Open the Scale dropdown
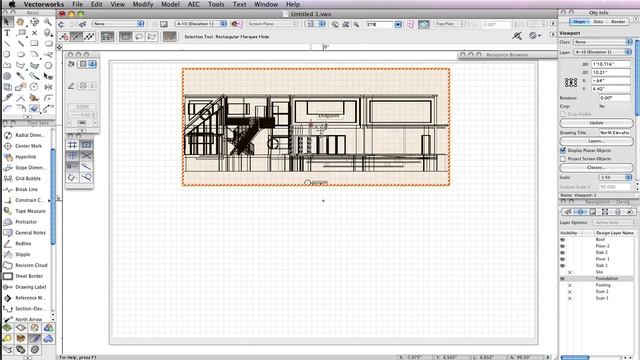Image resolution: width=640 pixels, height=360 pixels. 615,178
